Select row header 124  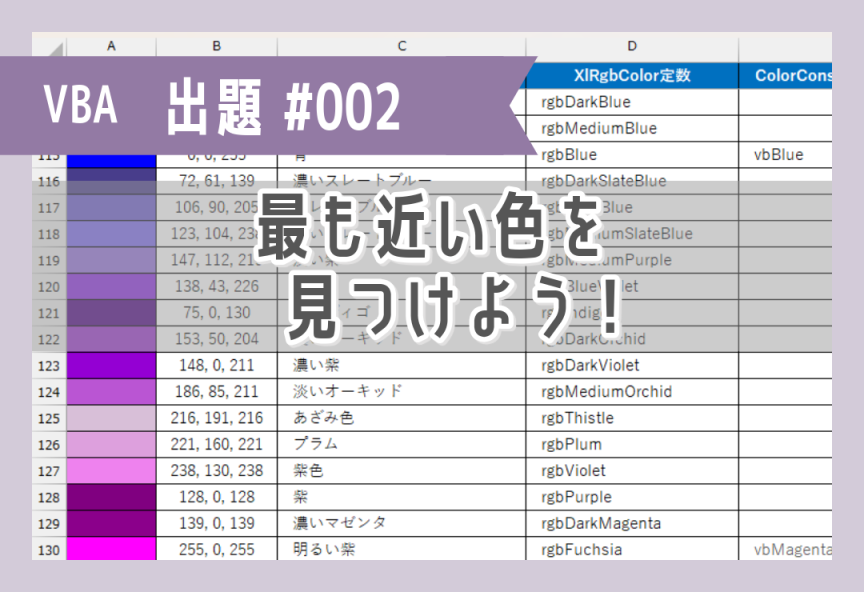pos(49,392)
